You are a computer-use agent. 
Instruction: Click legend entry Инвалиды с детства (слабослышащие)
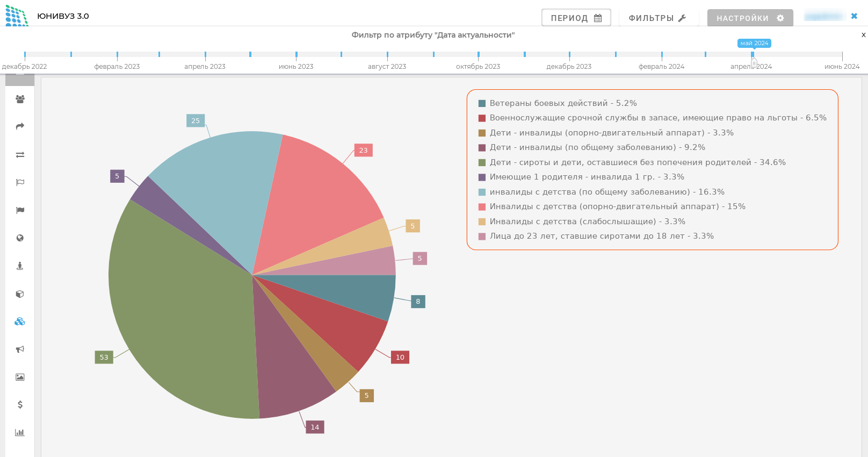pos(582,222)
